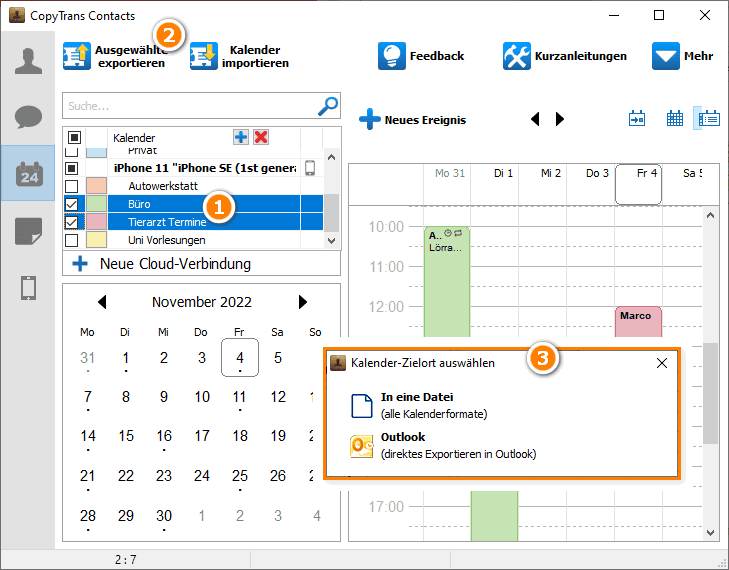The height and width of the screenshot is (570, 729).
Task: Toggle the select-all Kalender header checkbox
Action: point(74,138)
